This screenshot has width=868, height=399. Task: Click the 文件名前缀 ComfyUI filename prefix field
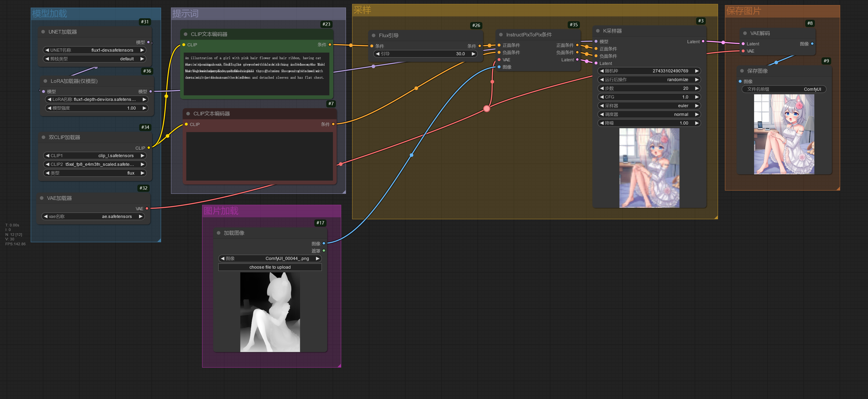(784, 89)
